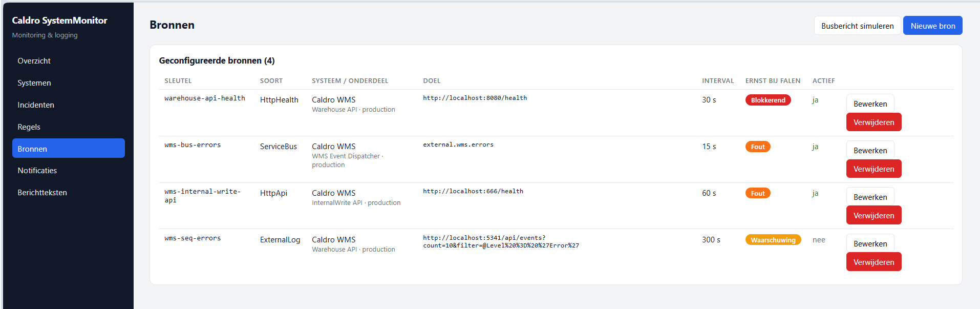Click InternalWrite API · production text
The height and width of the screenshot is (309, 980).
click(x=356, y=203)
